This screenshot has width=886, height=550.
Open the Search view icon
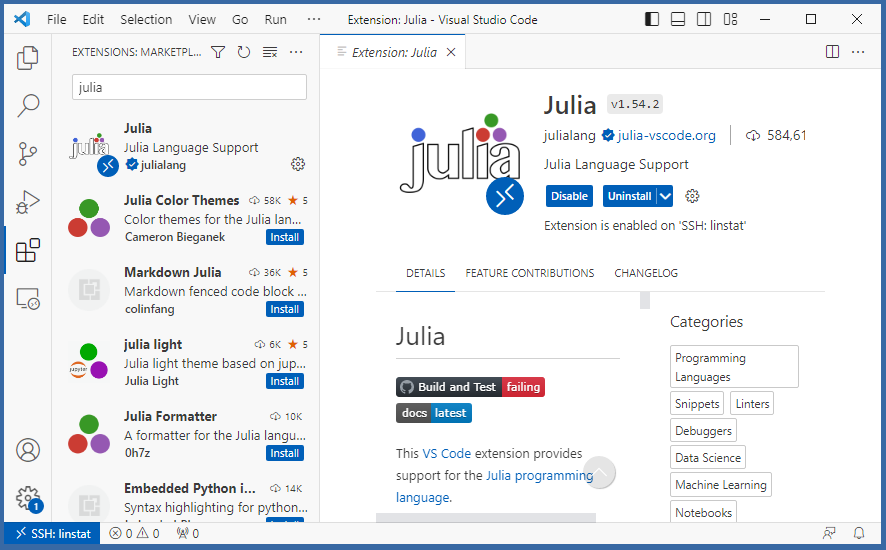point(28,105)
